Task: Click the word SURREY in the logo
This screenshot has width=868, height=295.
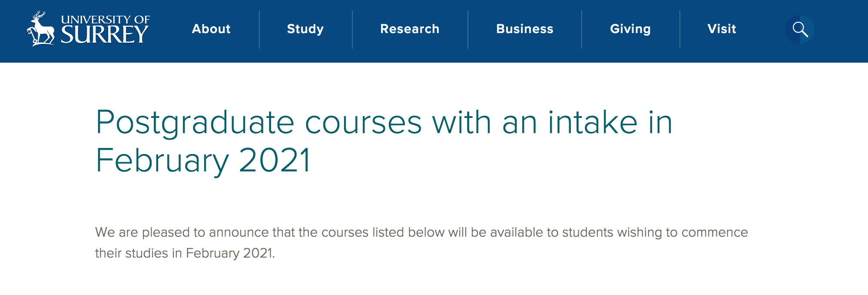Action: tap(105, 35)
